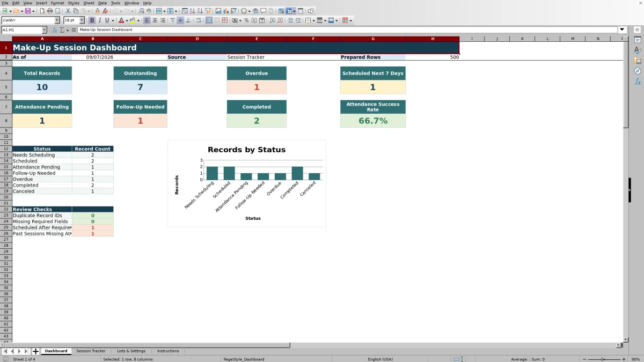Open the Format menu
644x362 pixels.
click(57, 3)
